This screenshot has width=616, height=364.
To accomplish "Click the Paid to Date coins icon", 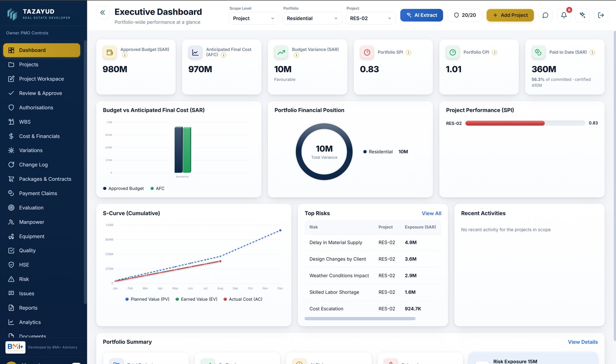I will pos(538,52).
